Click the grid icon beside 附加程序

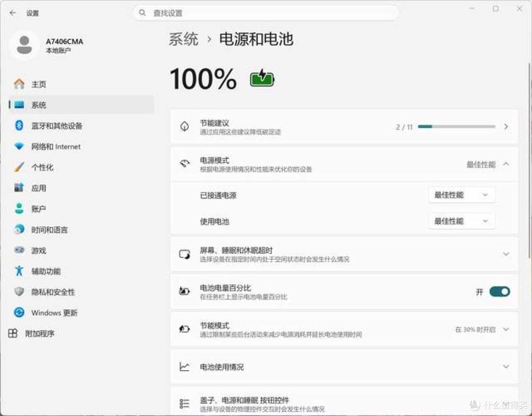(13, 334)
